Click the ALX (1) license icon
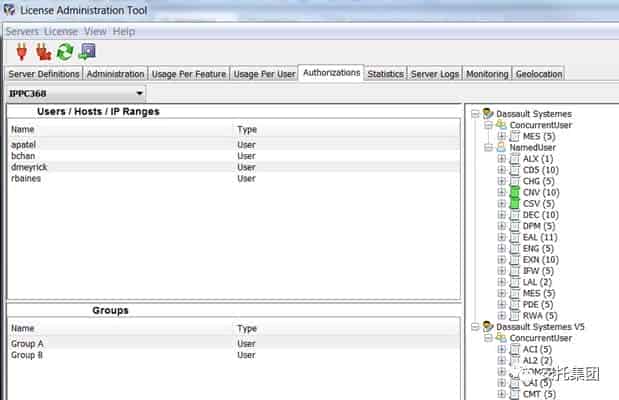The width and height of the screenshot is (619, 400). coord(515,159)
